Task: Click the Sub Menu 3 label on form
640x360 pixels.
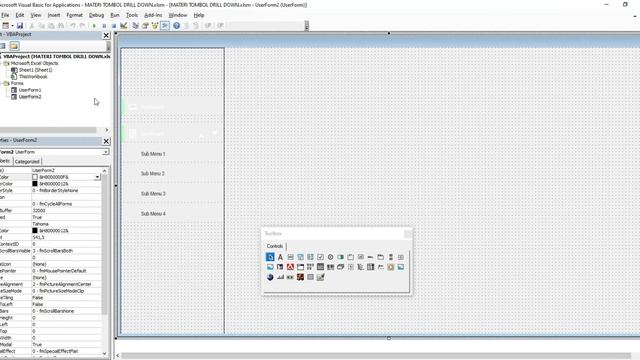Action: coord(153,193)
